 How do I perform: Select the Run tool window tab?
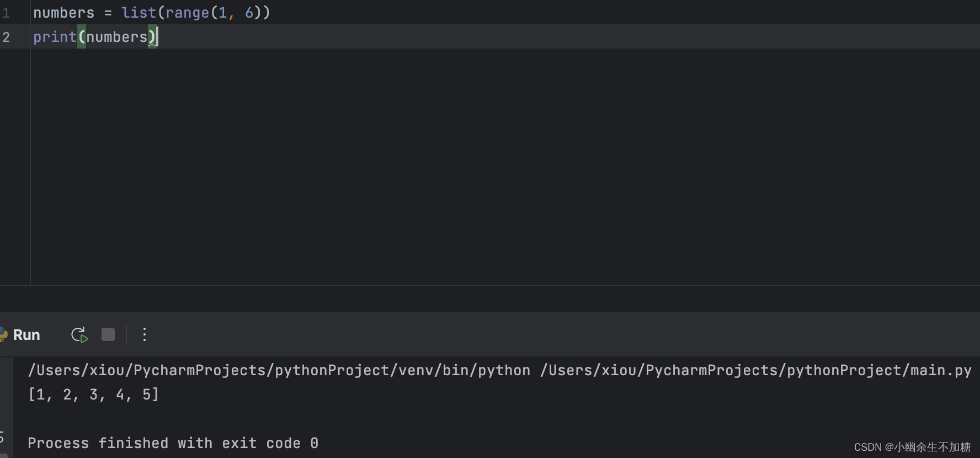26,335
